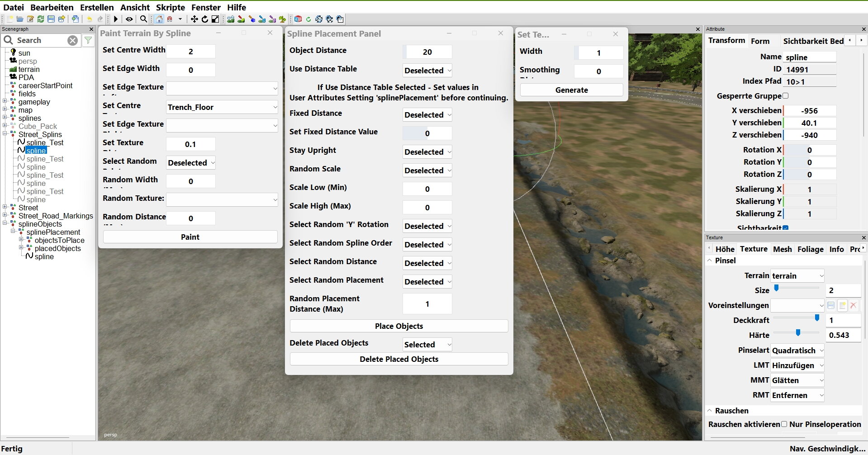Click the Place Objects button
This screenshot has height=455, width=868.
click(398, 326)
